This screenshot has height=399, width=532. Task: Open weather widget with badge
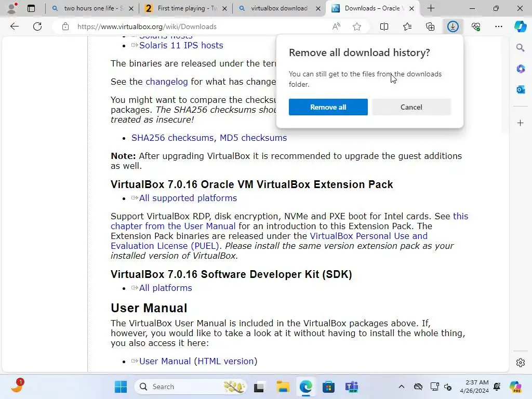click(x=17, y=386)
